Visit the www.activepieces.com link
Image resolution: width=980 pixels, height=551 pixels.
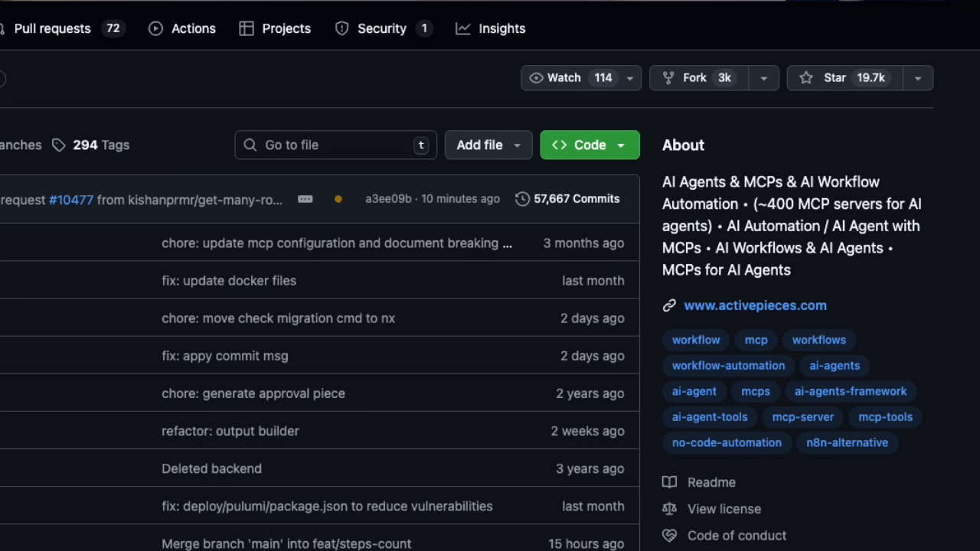[755, 305]
